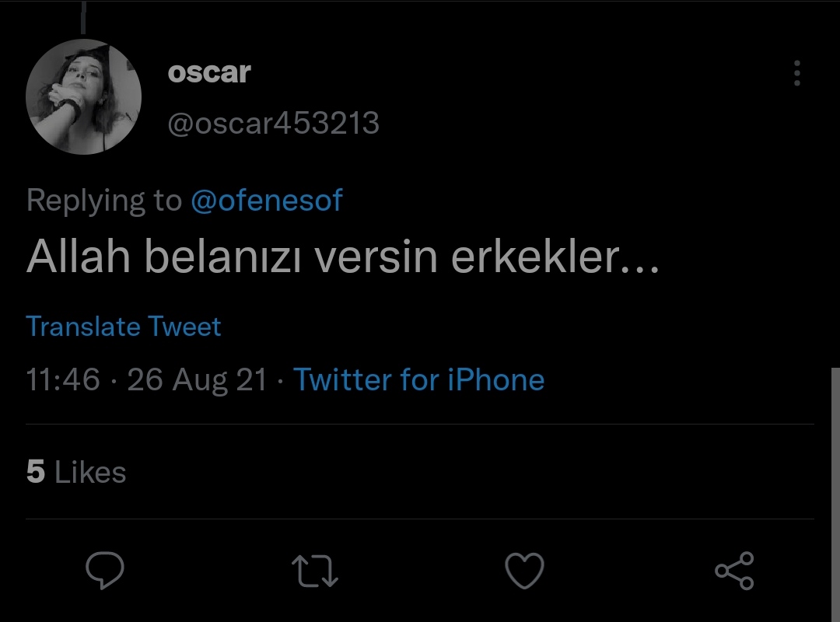Click the separator dot before Twitter for iPhone
Screen dimensions: 840x622
280,380
